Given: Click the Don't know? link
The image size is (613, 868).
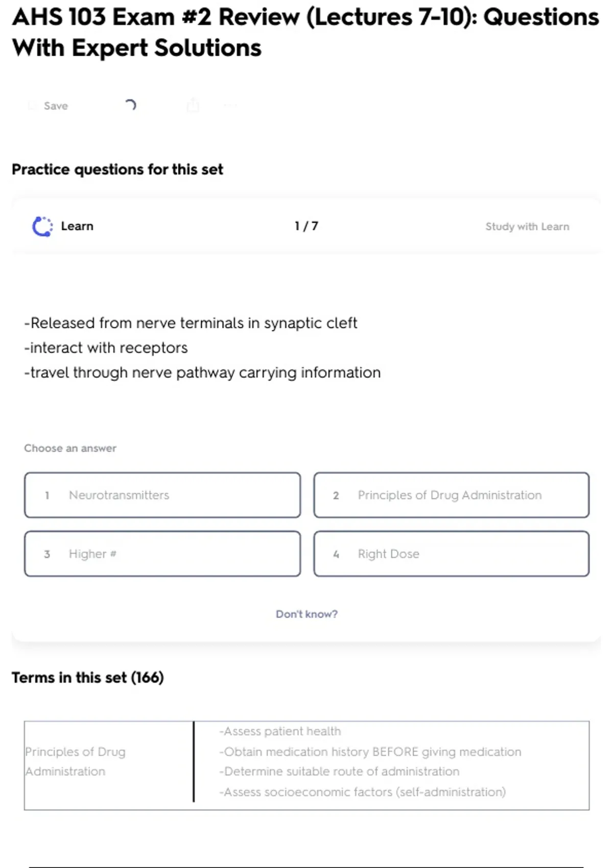Looking at the screenshot, I should pos(306,614).
